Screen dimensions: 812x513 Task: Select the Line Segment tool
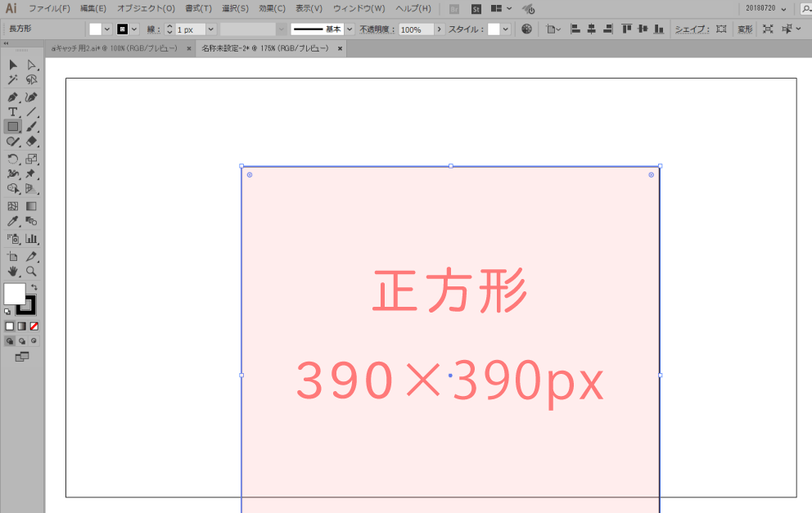point(31,111)
